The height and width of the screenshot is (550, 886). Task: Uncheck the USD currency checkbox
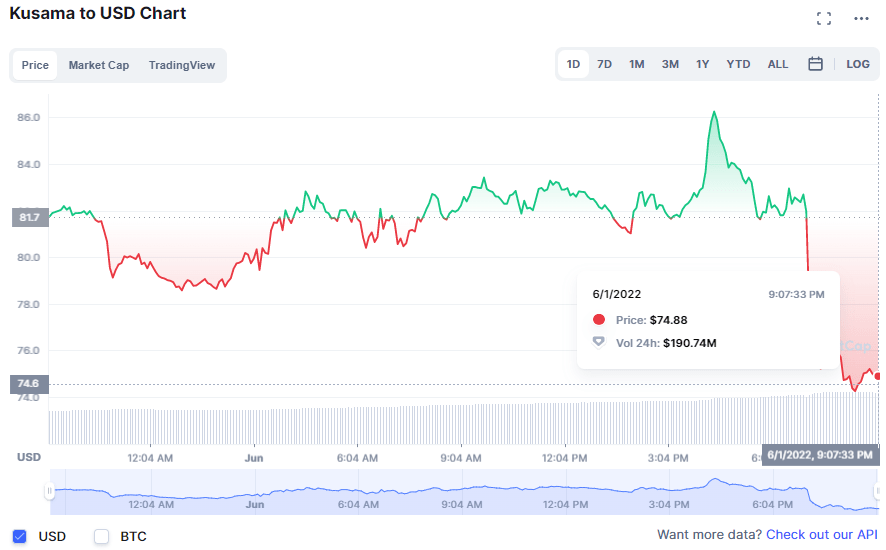pos(19,536)
